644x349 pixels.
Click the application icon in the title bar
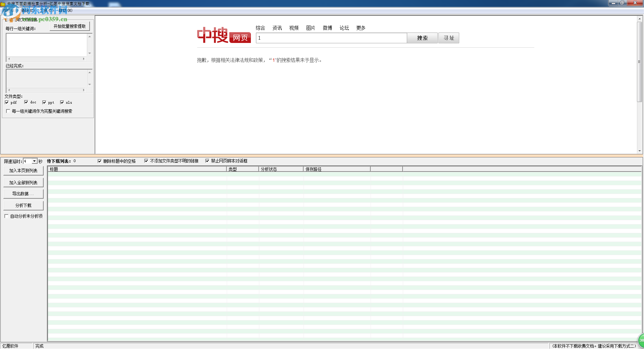(x=3, y=3)
